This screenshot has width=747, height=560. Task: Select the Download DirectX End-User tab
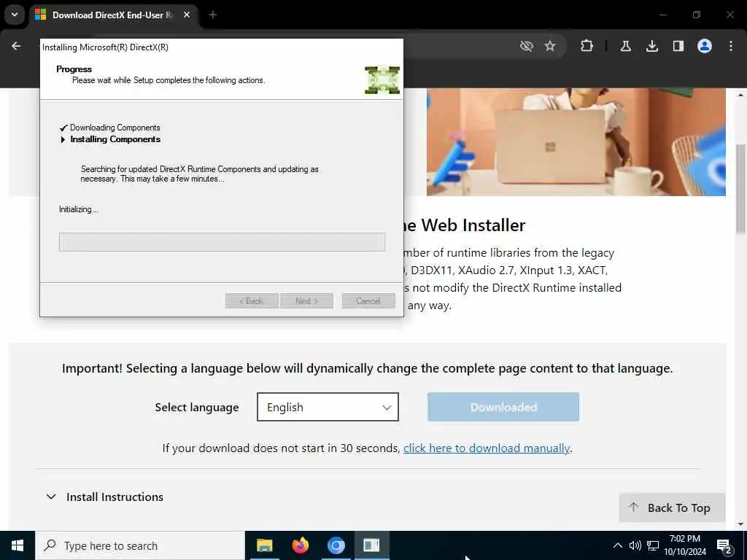point(112,15)
